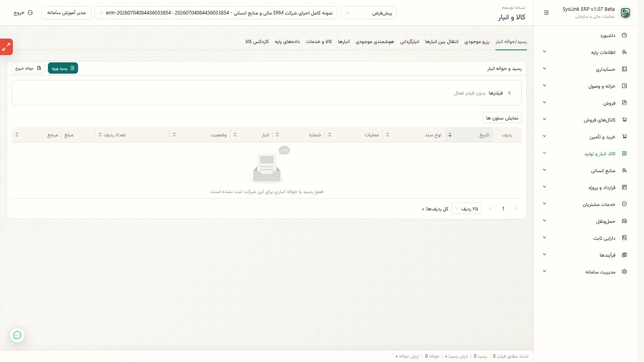Sort table by عملیات column
This screenshot has height=362, width=644.
[x=354, y=135]
